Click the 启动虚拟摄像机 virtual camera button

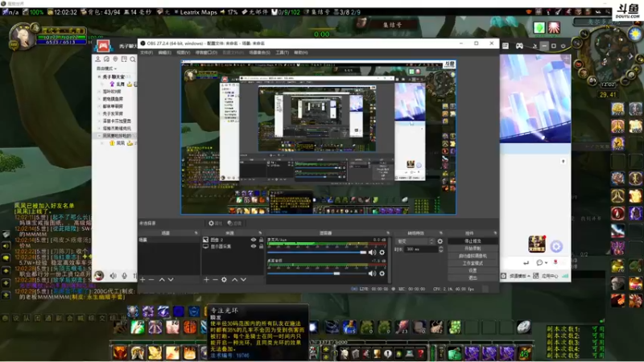point(473,256)
